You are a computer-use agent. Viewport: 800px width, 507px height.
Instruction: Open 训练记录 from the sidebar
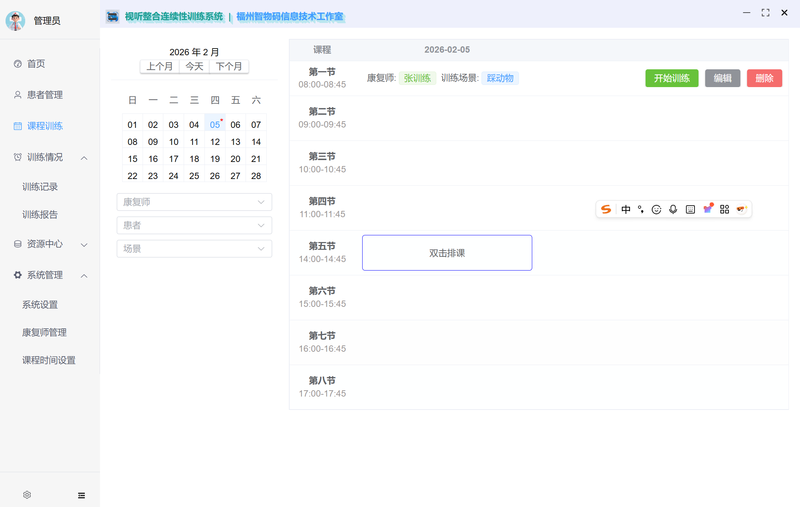pyautogui.click(x=40, y=186)
